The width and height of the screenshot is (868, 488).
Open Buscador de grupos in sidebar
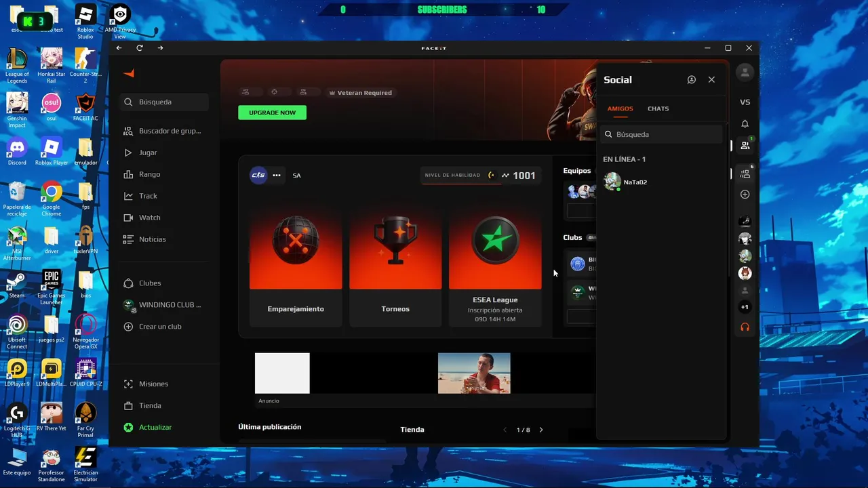pyautogui.click(x=163, y=131)
